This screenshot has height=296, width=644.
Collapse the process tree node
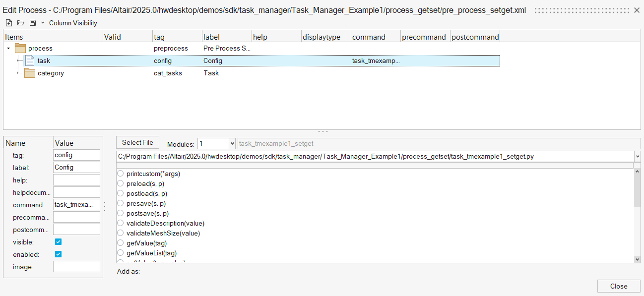pyautogui.click(x=8, y=48)
